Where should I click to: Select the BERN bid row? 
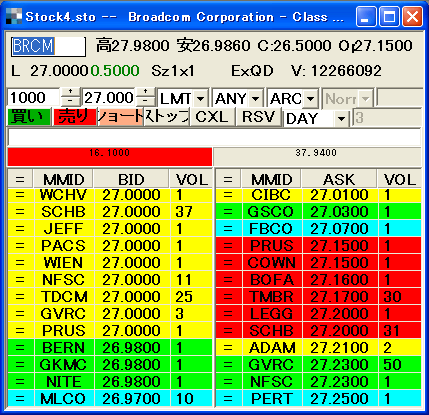[x=110, y=347]
